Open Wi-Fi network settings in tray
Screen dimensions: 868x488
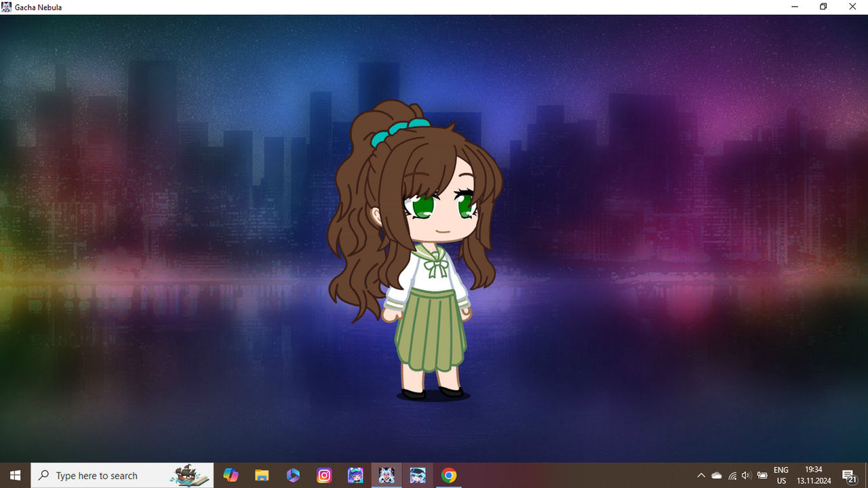tap(732, 475)
